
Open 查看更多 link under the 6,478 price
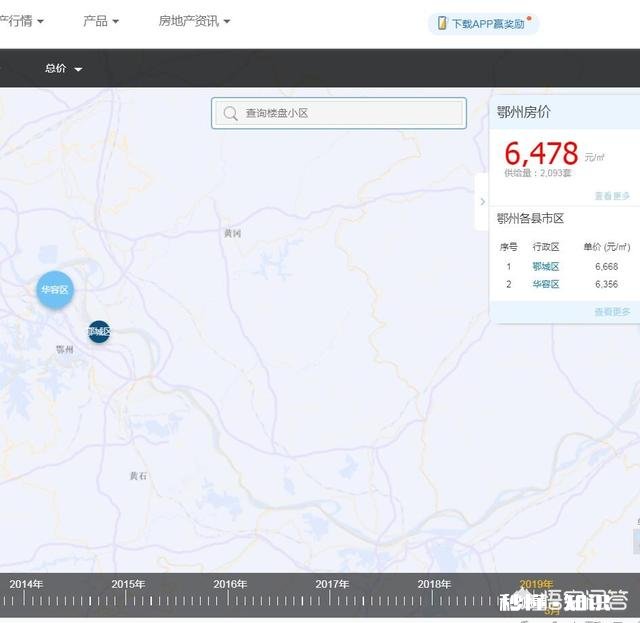coord(612,196)
